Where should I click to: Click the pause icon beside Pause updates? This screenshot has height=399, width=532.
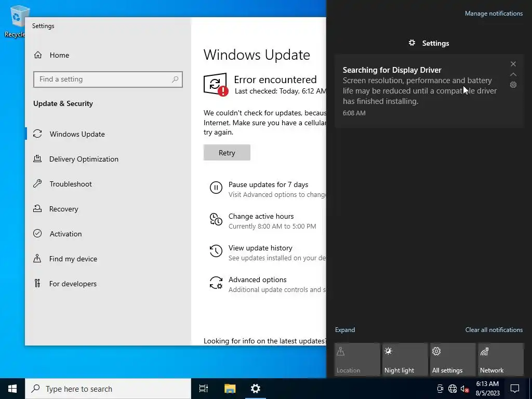point(216,187)
